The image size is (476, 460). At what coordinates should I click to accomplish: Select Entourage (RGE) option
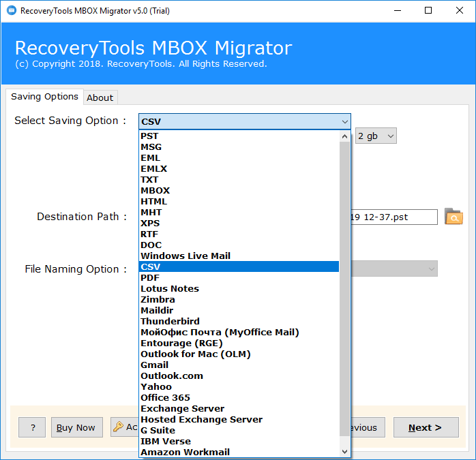[239, 343]
